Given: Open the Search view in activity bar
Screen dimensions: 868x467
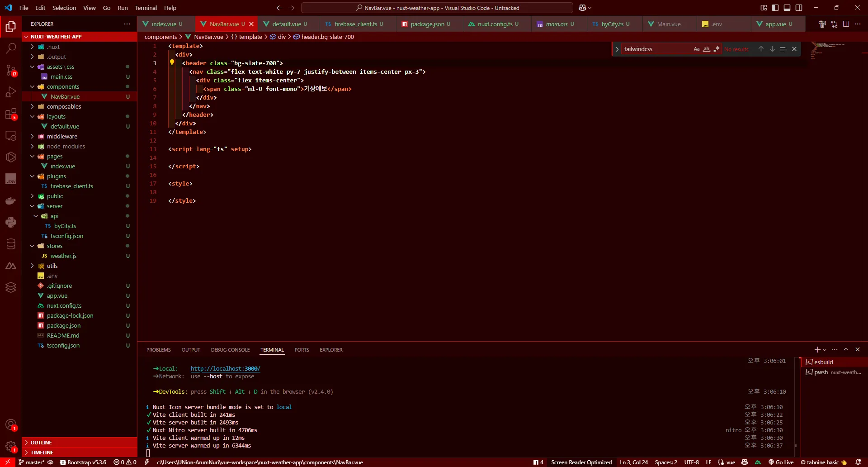Looking at the screenshot, I should pyautogui.click(x=11, y=48).
